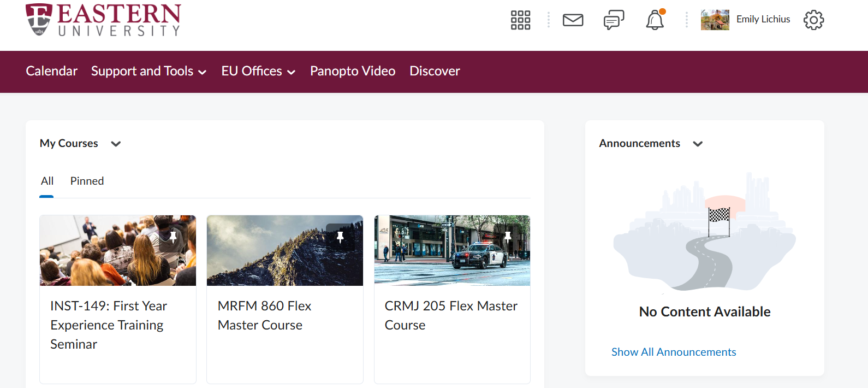This screenshot has width=868, height=388.
Task: Open the Calendar navigation link
Action: point(52,71)
